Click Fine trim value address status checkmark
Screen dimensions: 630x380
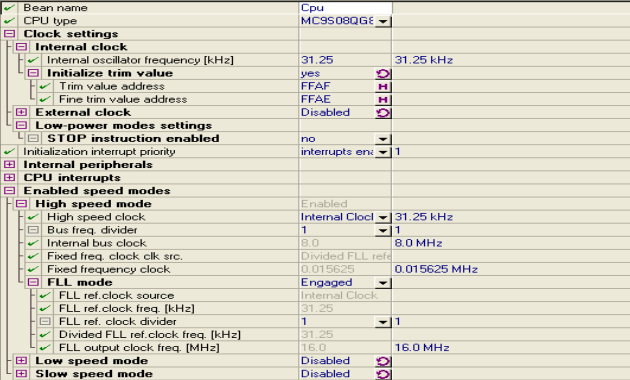45,99
